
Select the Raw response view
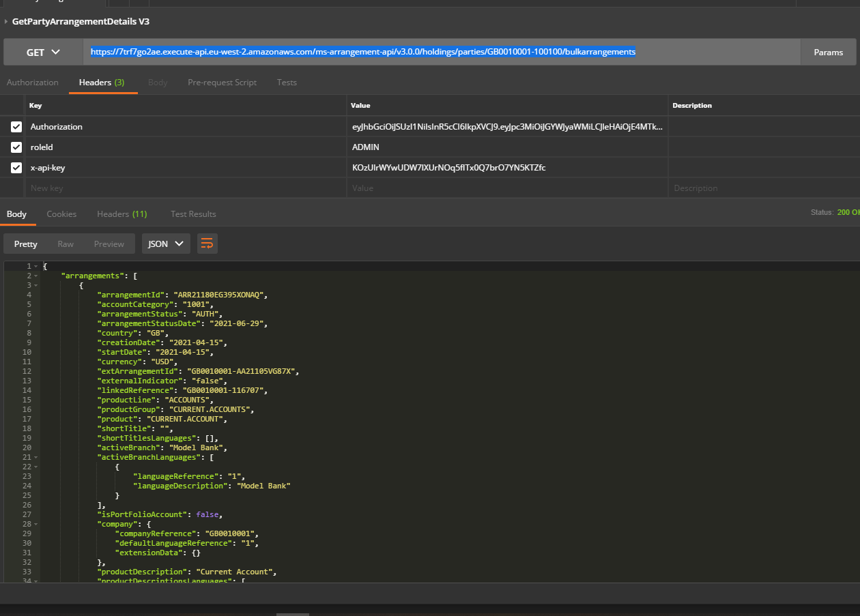[x=66, y=244]
